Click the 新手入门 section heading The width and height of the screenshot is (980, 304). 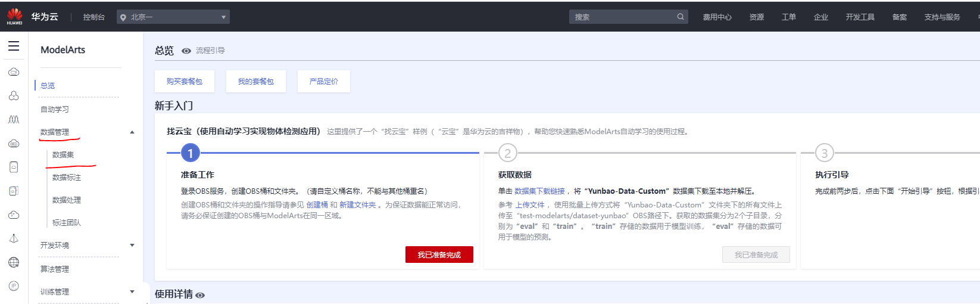pyautogui.click(x=174, y=106)
